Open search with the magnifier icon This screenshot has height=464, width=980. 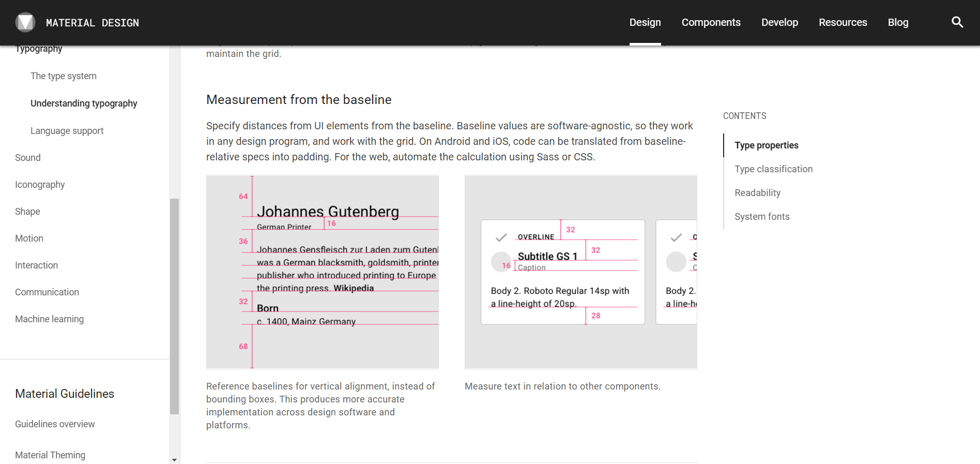[957, 22]
